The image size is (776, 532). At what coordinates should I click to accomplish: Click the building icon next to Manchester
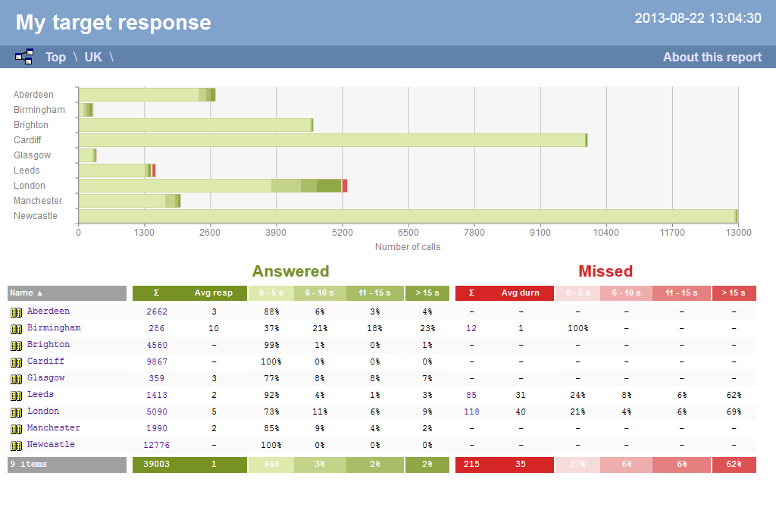16,427
